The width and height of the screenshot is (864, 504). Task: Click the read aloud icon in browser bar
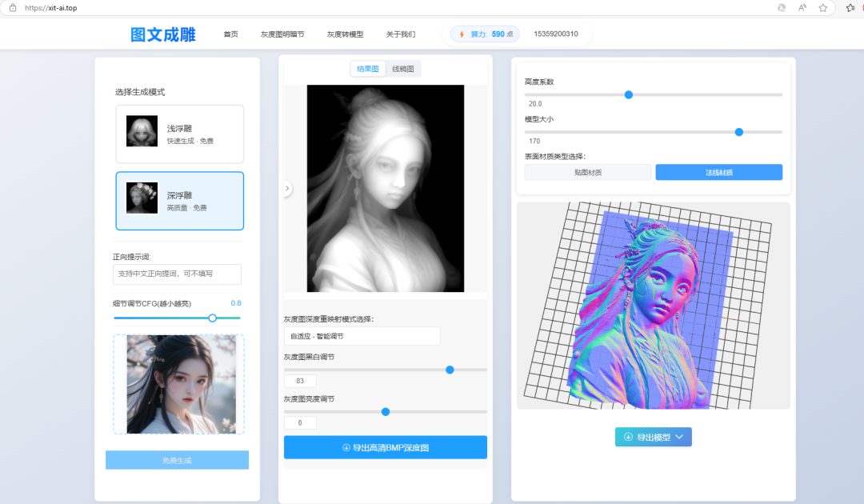point(802,8)
